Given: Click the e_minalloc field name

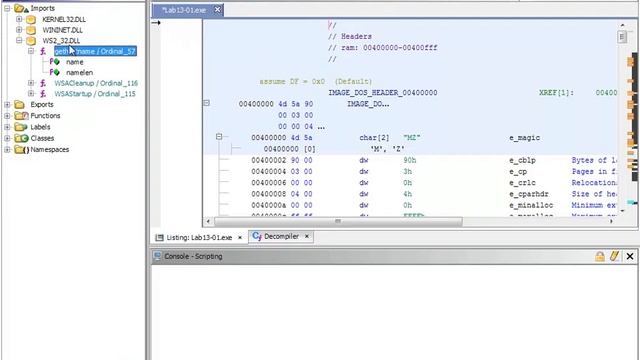Looking at the screenshot, I should point(531,205).
